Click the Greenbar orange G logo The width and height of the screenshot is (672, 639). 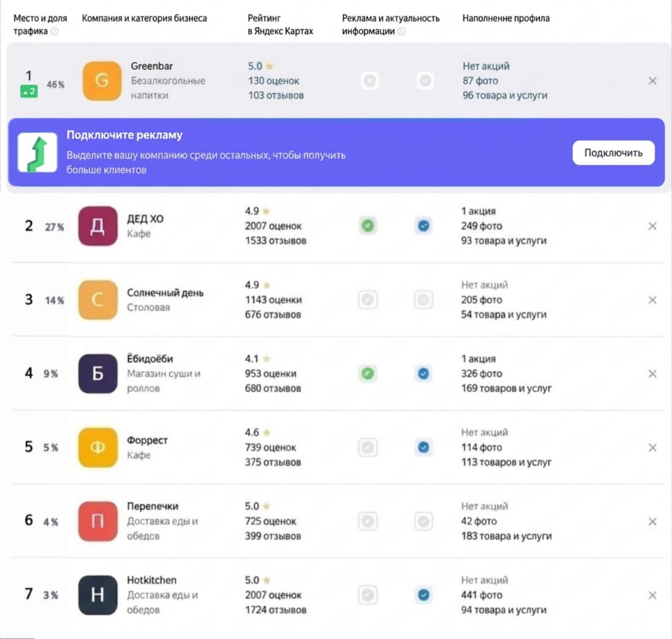tap(102, 81)
